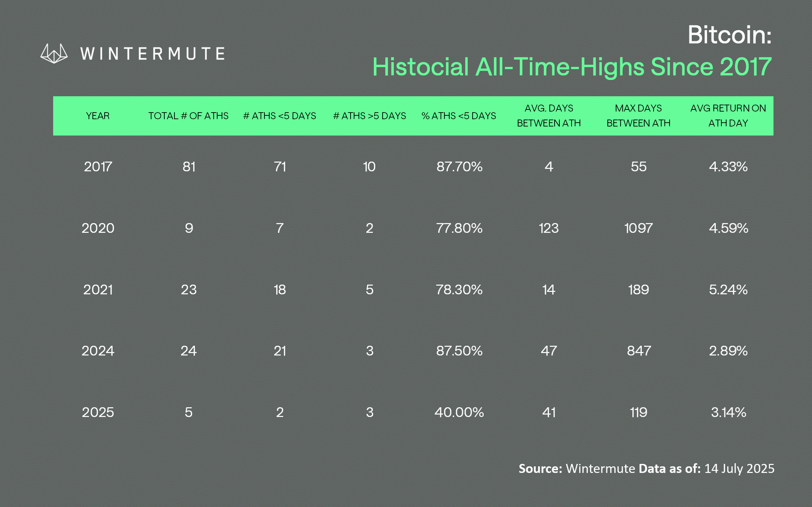Click the '% ATHS <5 DAYS' column header

click(x=459, y=116)
